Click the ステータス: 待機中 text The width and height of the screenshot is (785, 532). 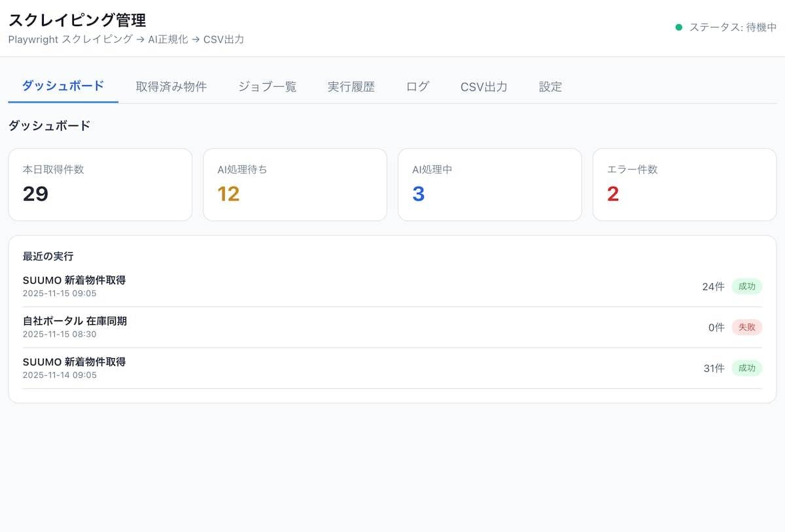(733, 27)
